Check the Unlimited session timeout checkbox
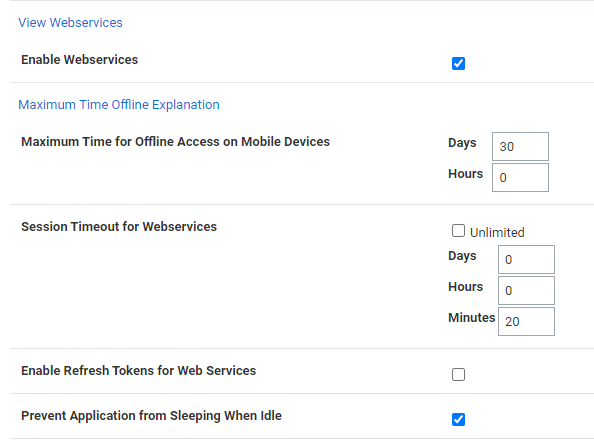 (x=458, y=230)
